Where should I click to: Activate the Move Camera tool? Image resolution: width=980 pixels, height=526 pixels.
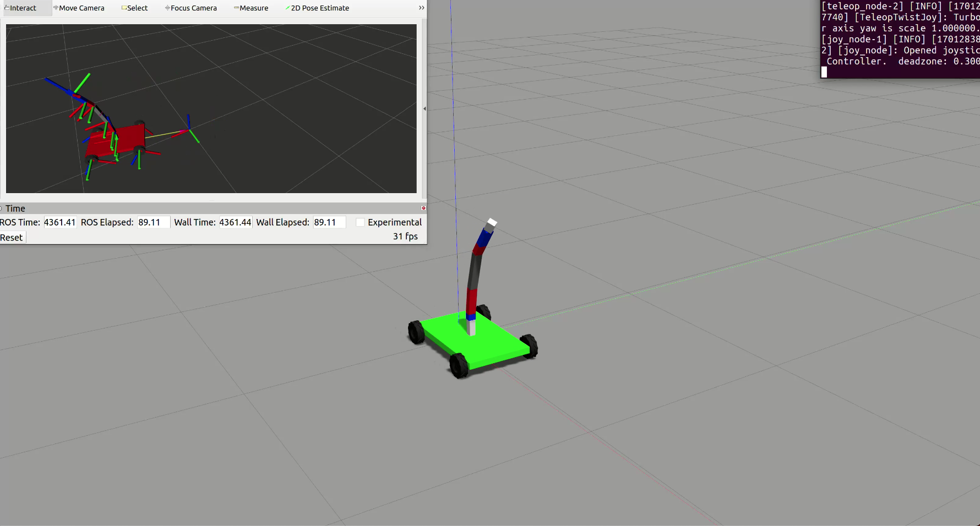[x=79, y=8]
